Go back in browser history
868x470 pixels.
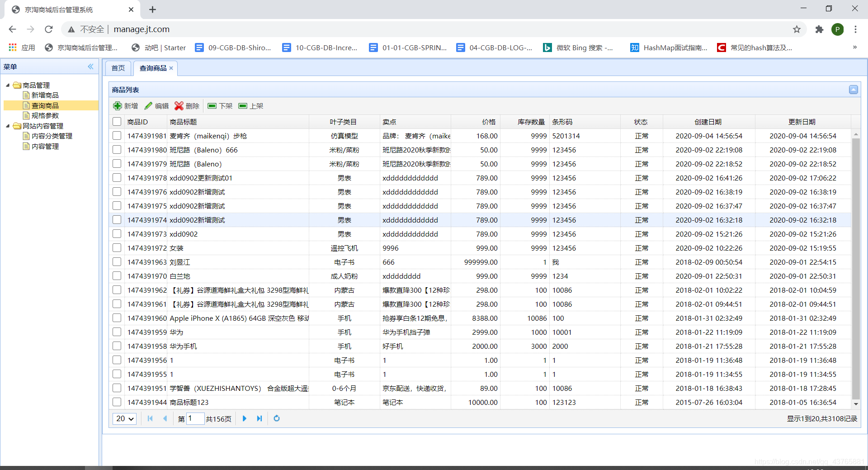tap(13, 29)
